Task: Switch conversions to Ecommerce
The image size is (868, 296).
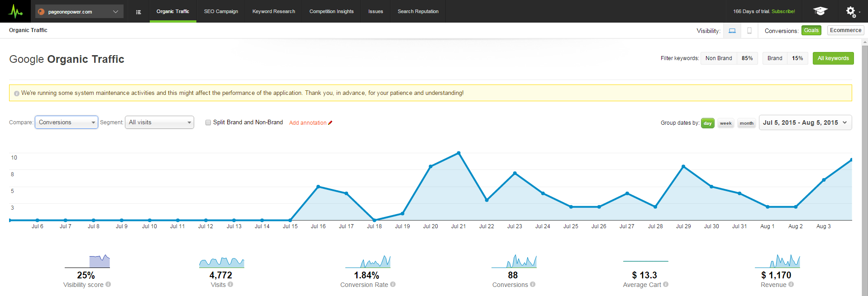Action: tap(845, 30)
